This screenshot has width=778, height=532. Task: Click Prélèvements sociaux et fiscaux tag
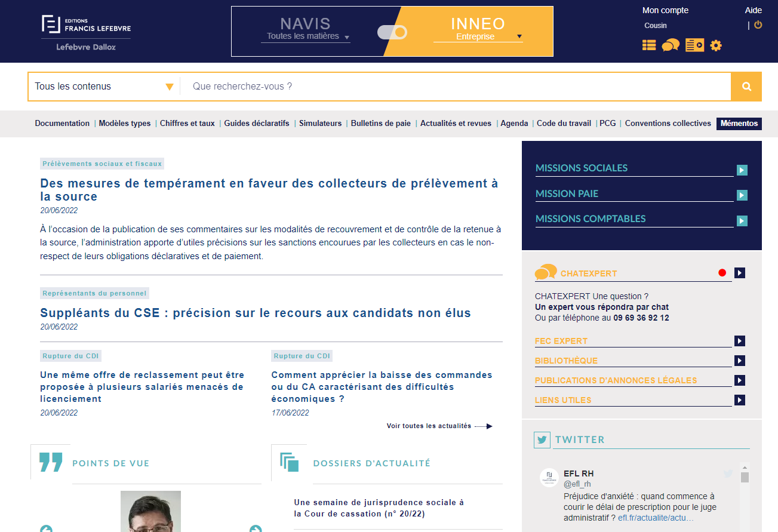tap(102, 164)
